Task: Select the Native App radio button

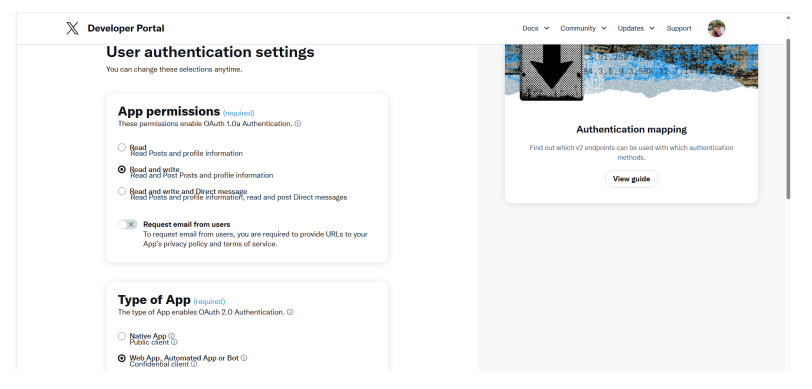Action: (x=122, y=336)
